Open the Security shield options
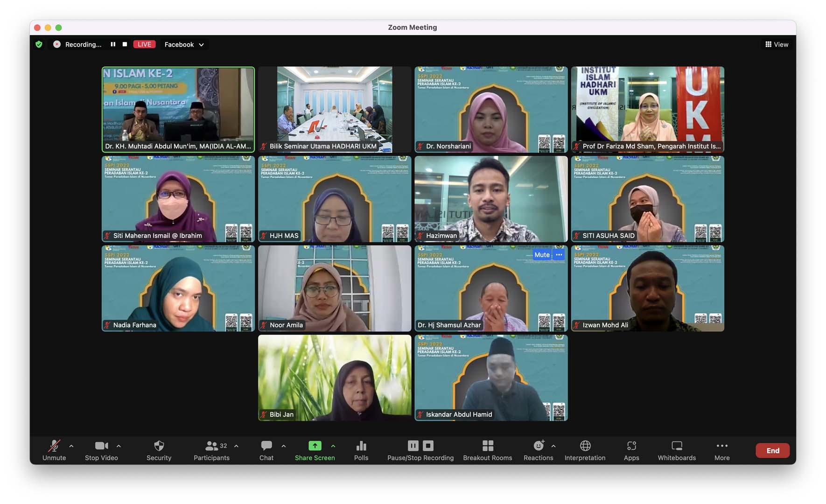 coord(159,450)
